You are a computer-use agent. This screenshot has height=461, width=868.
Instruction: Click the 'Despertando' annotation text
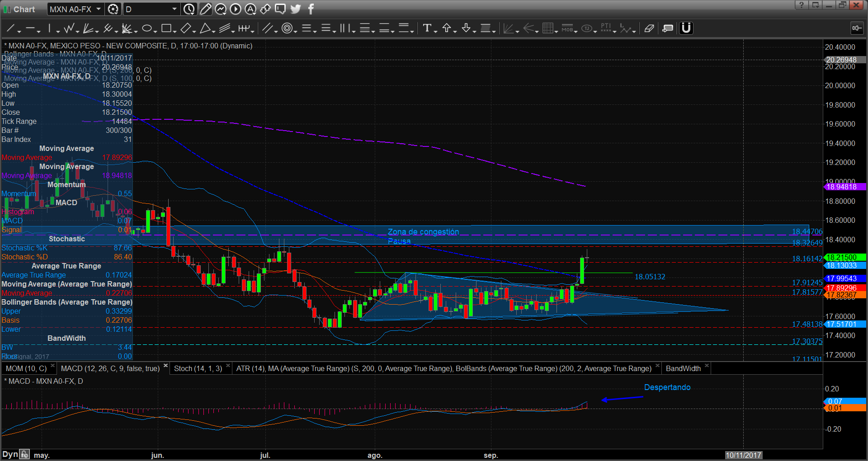tap(667, 387)
